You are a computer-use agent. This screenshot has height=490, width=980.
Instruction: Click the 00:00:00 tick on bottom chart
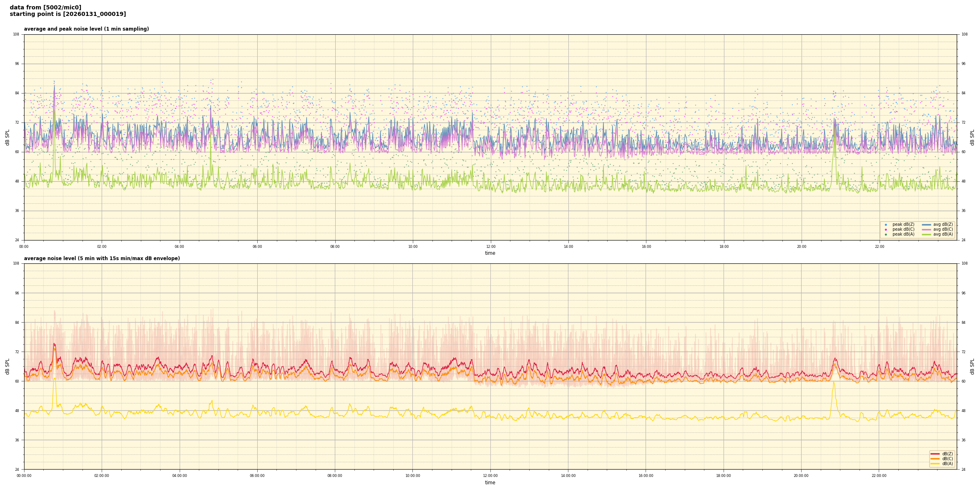pos(24,476)
